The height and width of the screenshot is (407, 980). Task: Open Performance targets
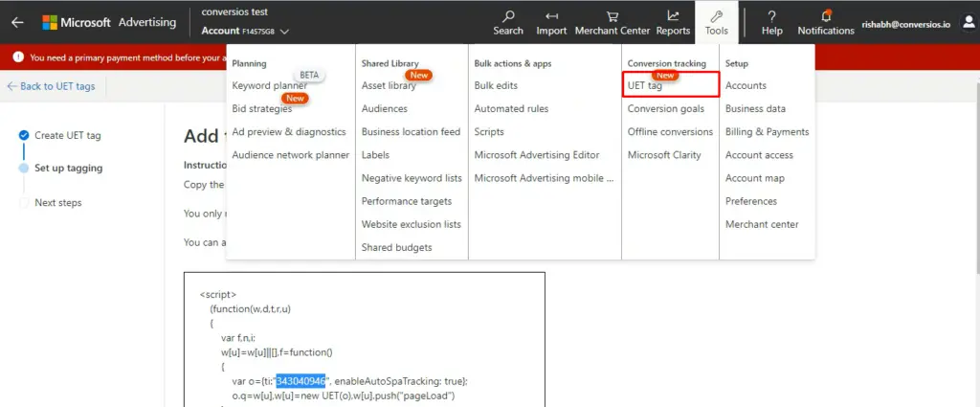[406, 201]
